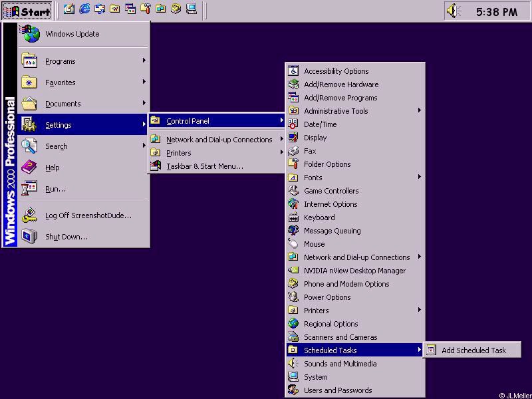The image size is (532, 399).
Task: Click the Add/Remove Hardware icon
Action: [293, 84]
